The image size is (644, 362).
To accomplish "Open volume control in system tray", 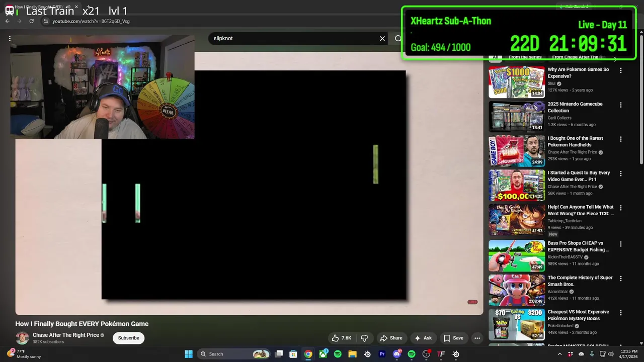I will 611,354.
